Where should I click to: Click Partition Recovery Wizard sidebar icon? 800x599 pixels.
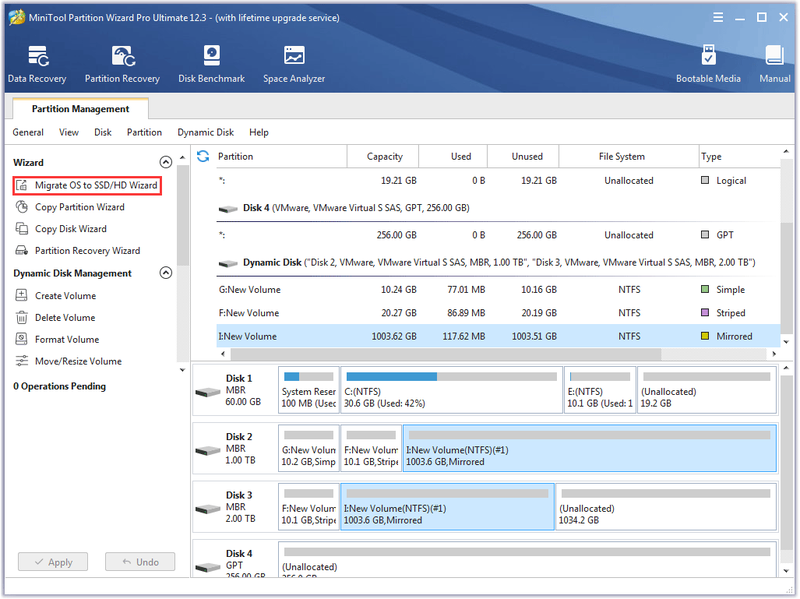(x=21, y=251)
